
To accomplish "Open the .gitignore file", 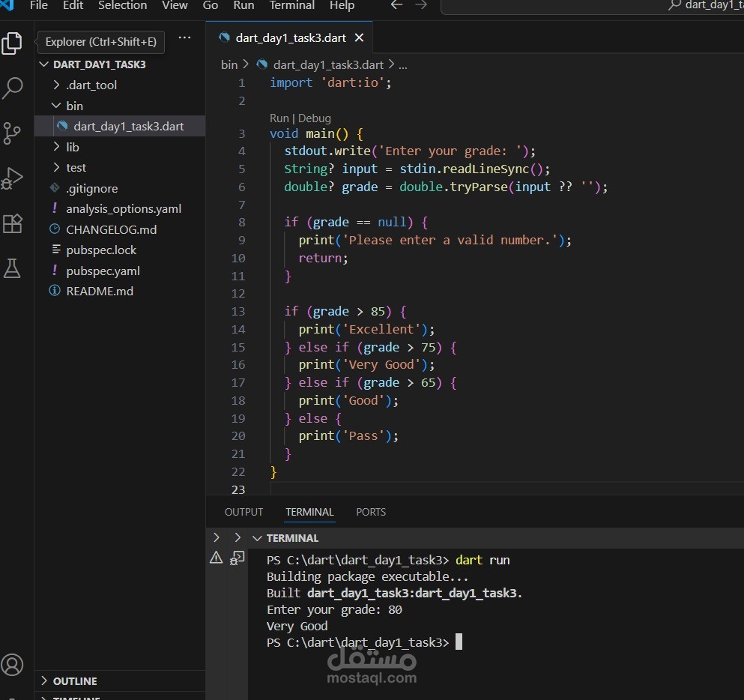I will coord(91,188).
